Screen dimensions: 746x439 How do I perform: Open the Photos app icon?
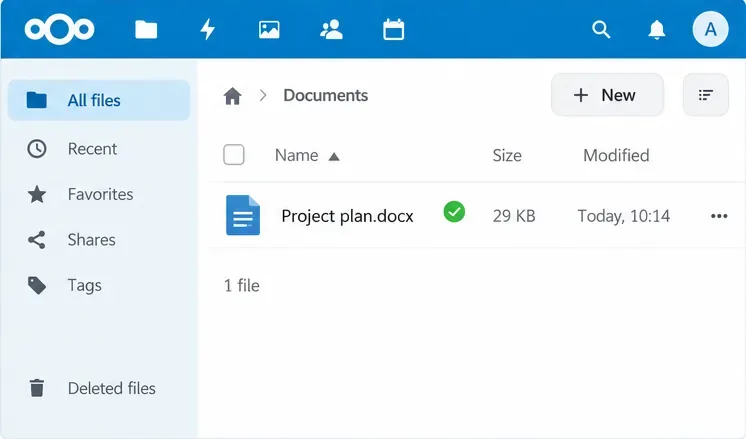click(269, 29)
